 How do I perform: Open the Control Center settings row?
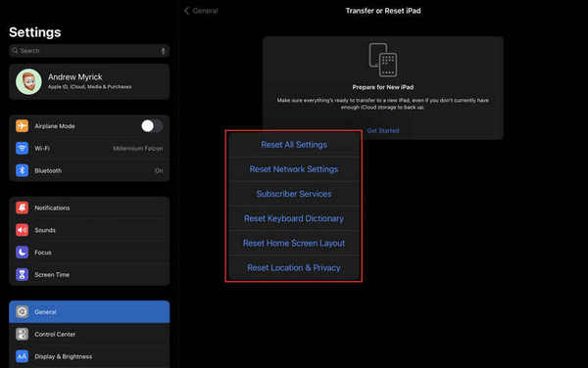pyautogui.click(x=89, y=334)
